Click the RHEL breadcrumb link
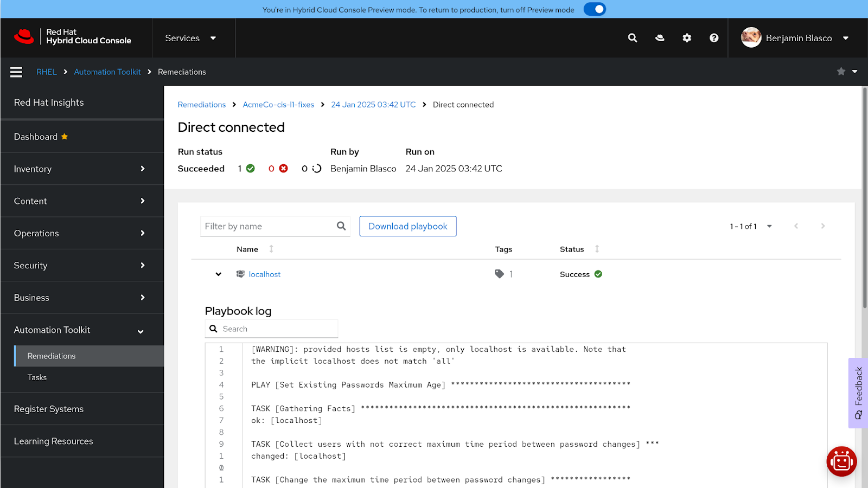The height and width of the screenshot is (488, 868). (47, 72)
